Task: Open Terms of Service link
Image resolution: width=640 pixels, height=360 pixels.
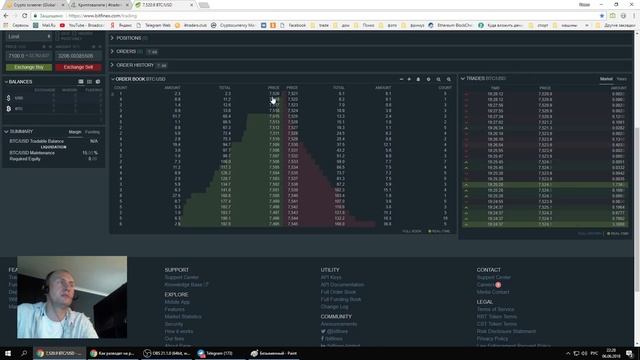Action: coord(496,309)
